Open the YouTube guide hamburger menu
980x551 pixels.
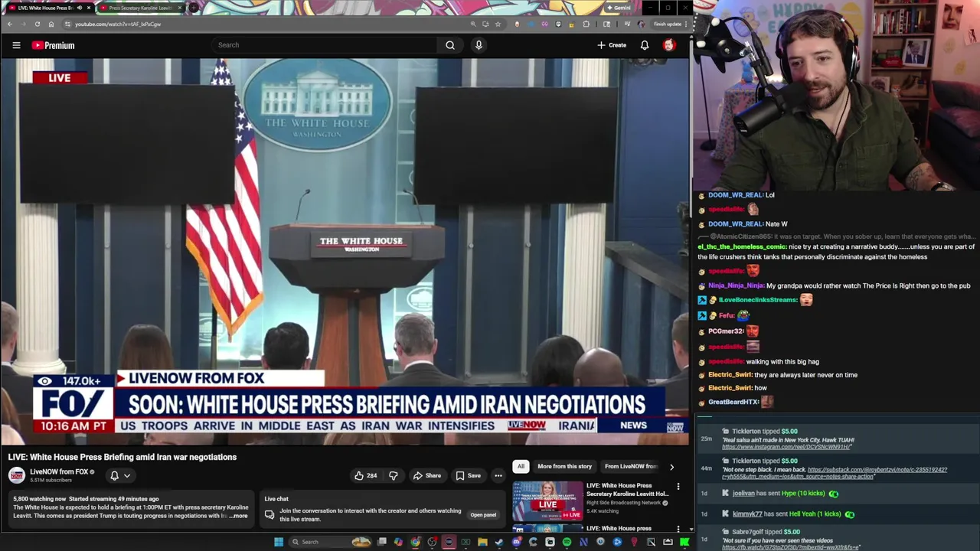pos(16,45)
